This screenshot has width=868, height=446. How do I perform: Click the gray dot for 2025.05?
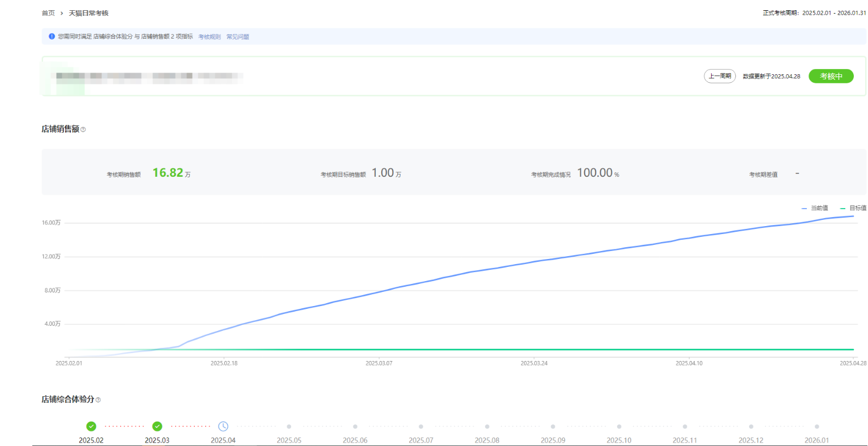[x=289, y=427]
